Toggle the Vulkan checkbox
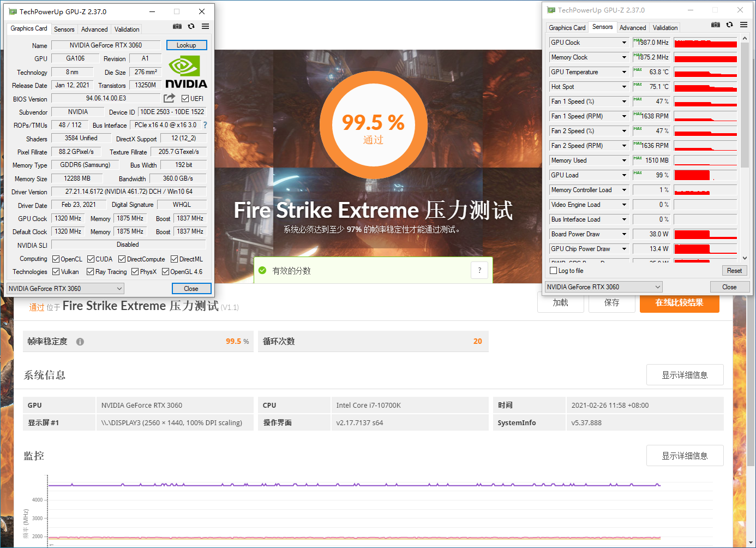 (56, 271)
